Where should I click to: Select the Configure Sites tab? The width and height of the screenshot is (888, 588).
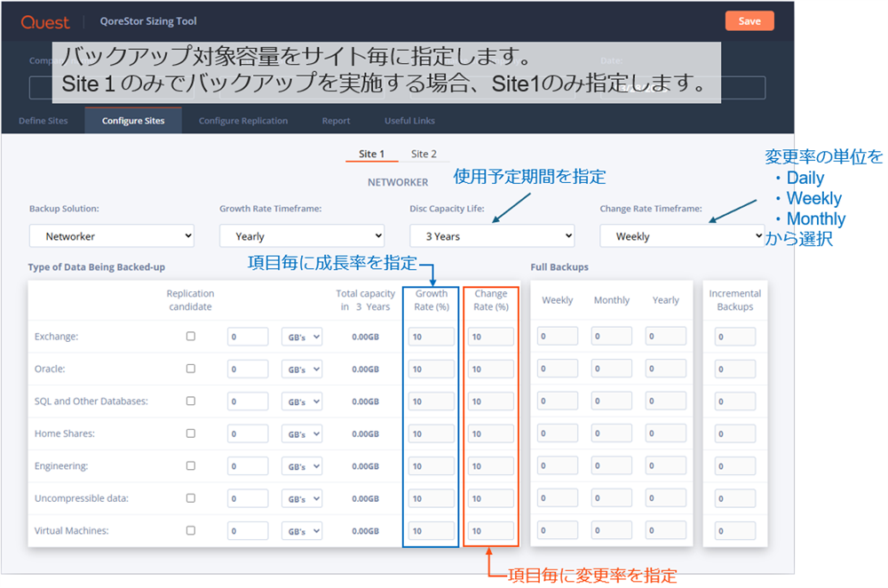tap(133, 121)
